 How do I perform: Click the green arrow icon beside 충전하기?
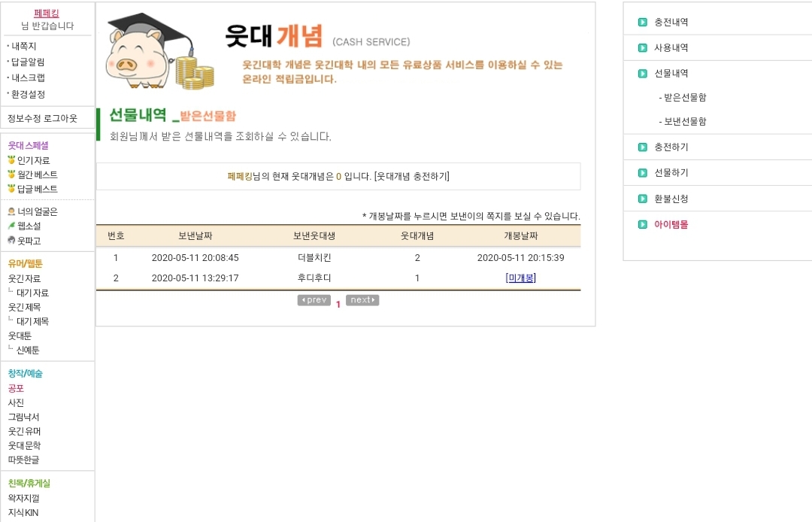[643, 147]
